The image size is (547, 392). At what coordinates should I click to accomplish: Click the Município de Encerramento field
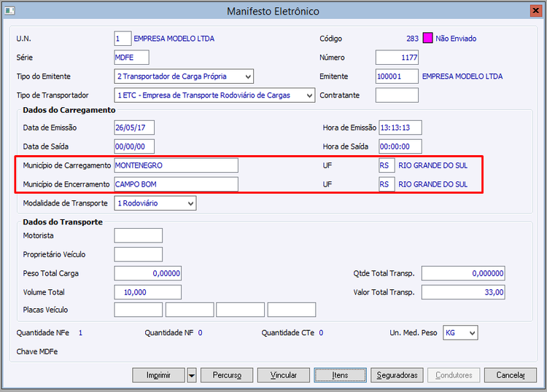(x=176, y=184)
